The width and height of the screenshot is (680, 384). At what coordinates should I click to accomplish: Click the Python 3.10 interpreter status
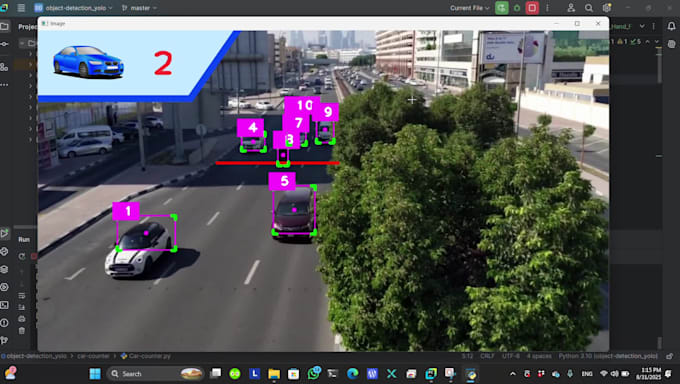click(608, 356)
